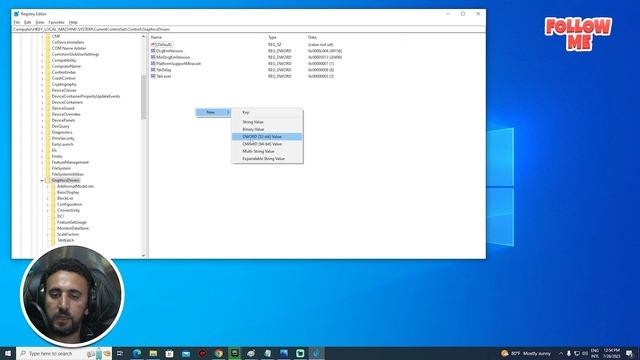Choose Multi-String Value from New submenu
Image resolution: width=640 pixels, height=360 pixels.
tap(267, 151)
